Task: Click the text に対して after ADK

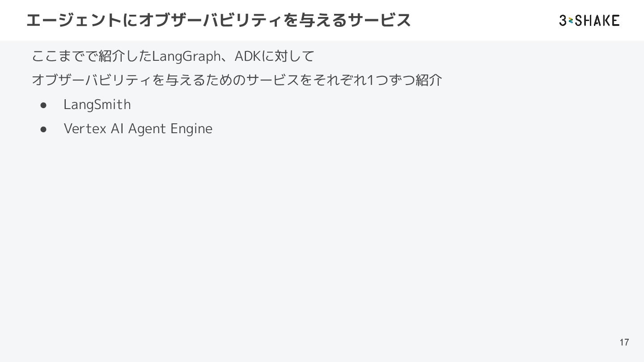Action: click(x=285, y=57)
